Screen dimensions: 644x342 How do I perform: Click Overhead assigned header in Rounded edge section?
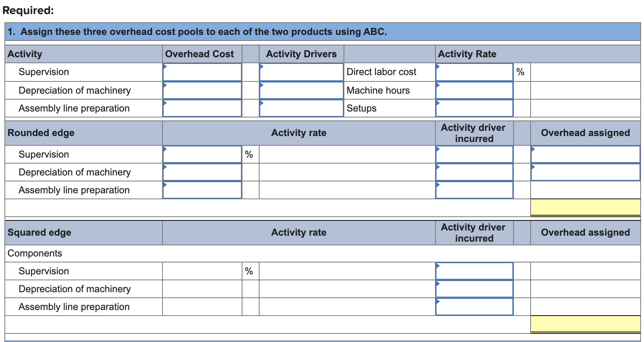tap(586, 133)
